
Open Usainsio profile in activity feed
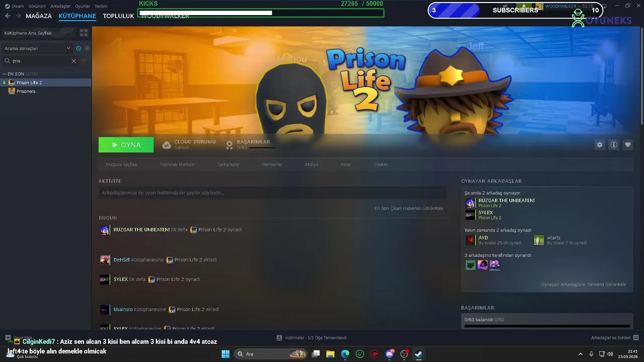point(123,310)
